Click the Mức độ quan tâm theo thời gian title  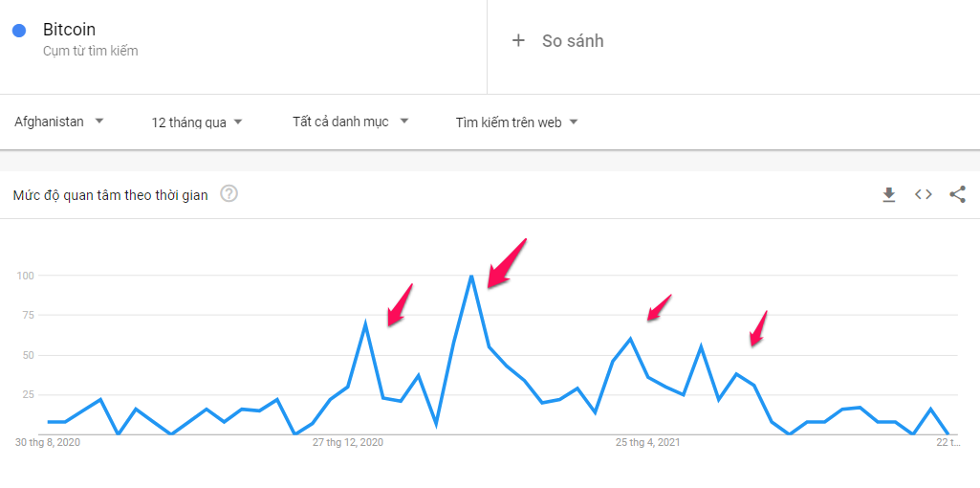click(x=110, y=195)
